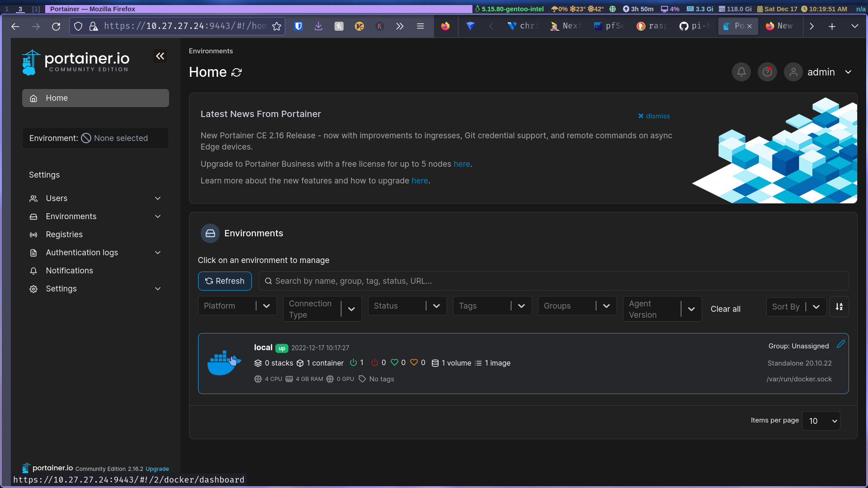Expand the Environments sidebar chevron
The height and width of the screenshot is (488, 868).
pos(158,216)
